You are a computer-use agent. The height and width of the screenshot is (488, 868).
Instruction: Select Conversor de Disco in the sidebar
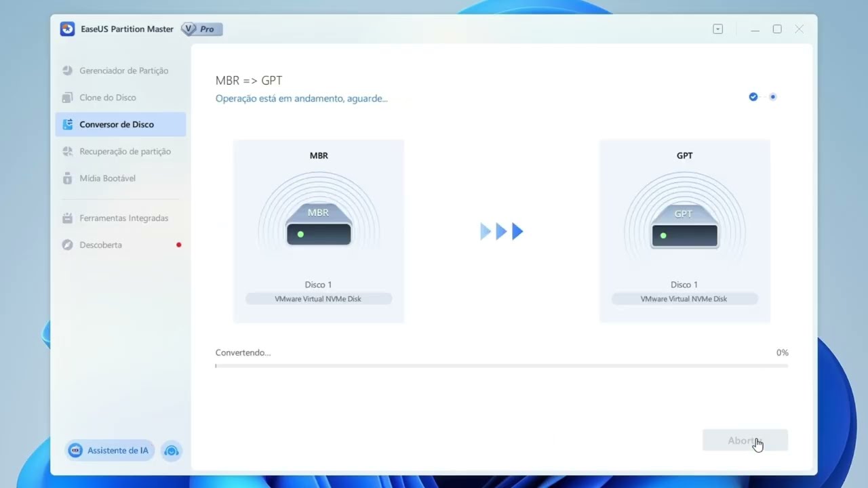point(121,125)
